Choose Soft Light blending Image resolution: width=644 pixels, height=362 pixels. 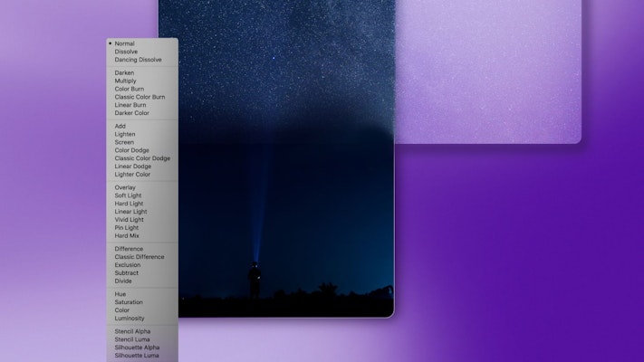tap(129, 195)
